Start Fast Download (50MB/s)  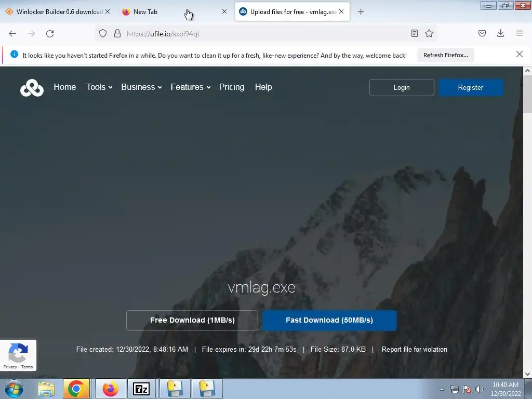pyautogui.click(x=329, y=320)
